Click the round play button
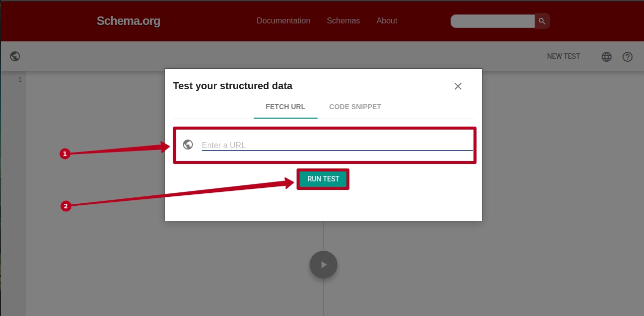The width and height of the screenshot is (644, 316). click(x=323, y=265)
